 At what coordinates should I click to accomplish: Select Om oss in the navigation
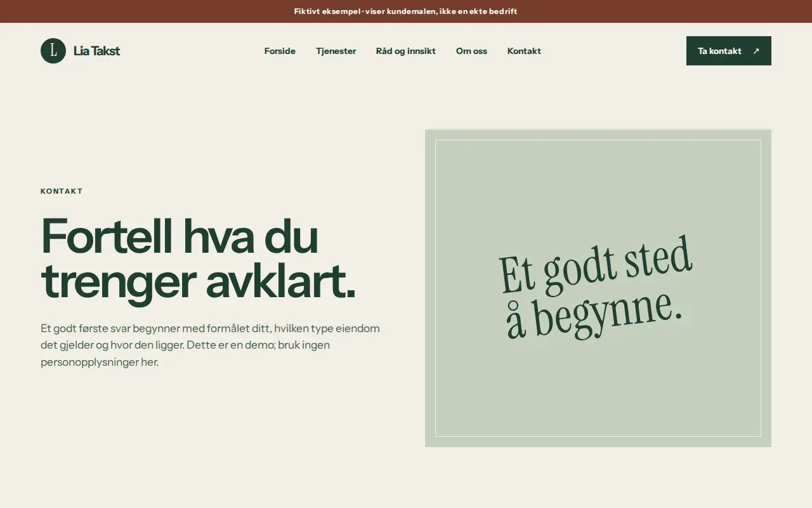pos(471,51)
